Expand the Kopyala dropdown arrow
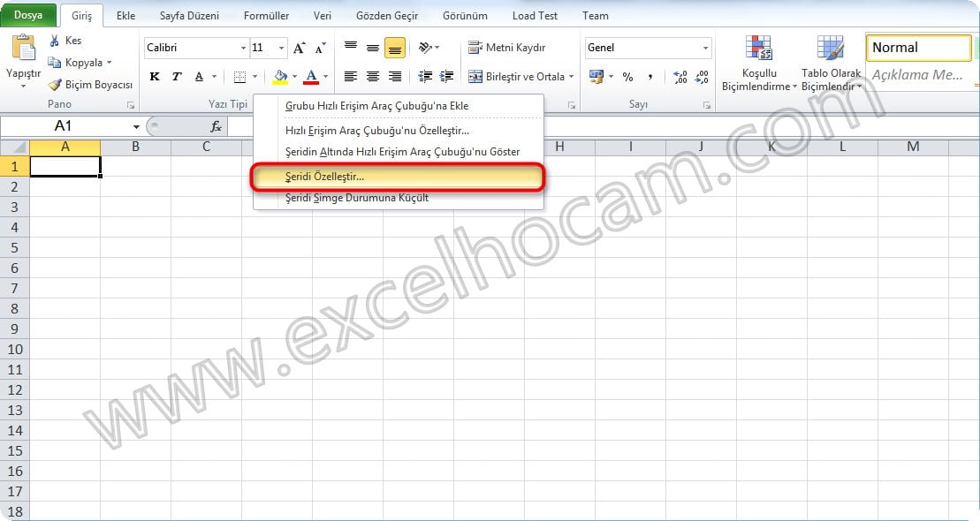This screenshot has height=521, width=980. point(109,63)
